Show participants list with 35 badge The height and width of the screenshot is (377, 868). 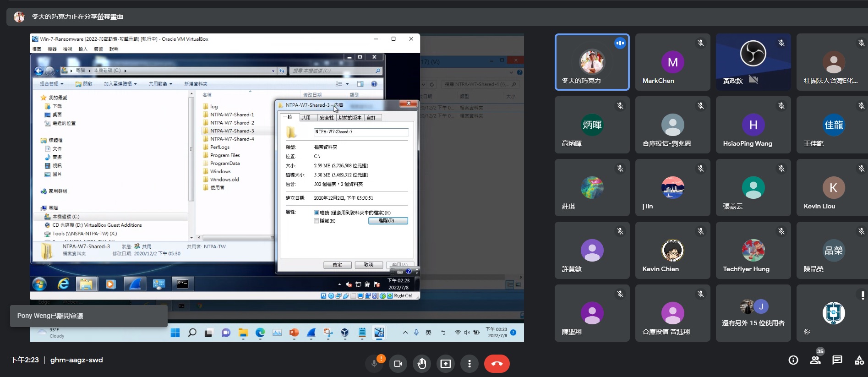tap(815, 360)
